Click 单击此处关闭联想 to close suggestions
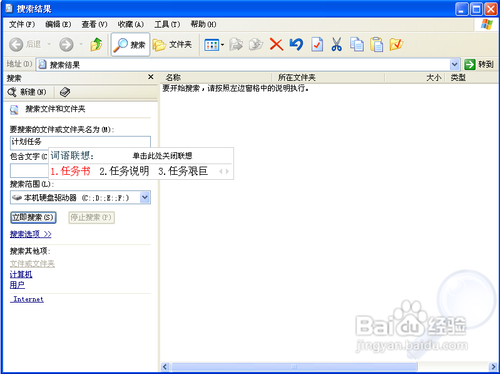Image resolution: width=500 pixels, height=374 pixels. pos(162,156)
